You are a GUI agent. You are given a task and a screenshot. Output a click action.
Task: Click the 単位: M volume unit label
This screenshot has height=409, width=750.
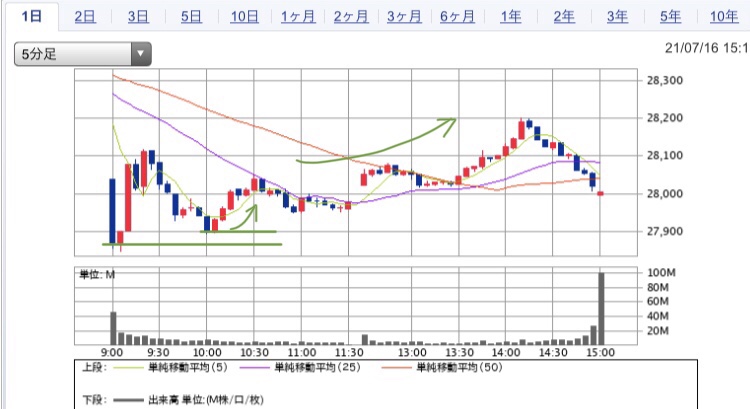(97, 275)
